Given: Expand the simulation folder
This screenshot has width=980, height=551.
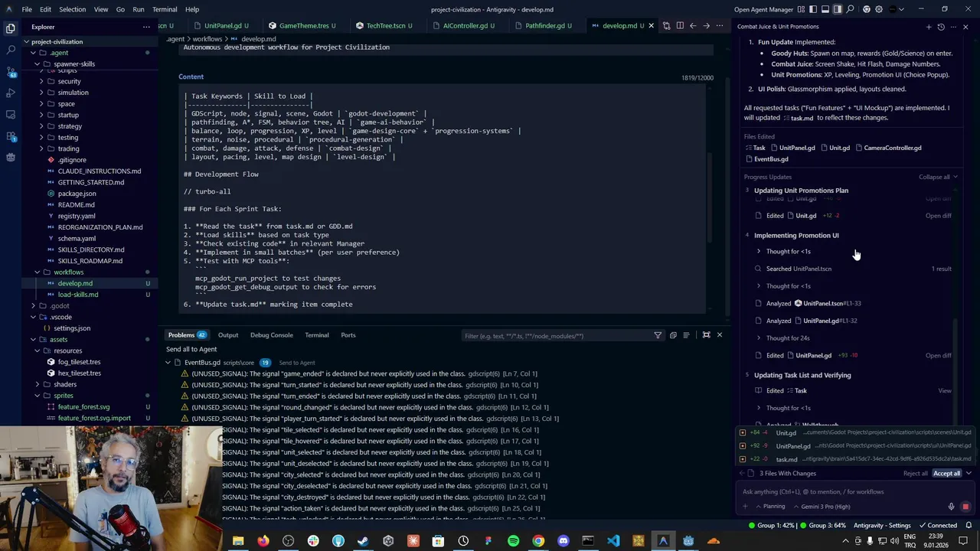Looking at the screenshot, I should pos(42,93).
